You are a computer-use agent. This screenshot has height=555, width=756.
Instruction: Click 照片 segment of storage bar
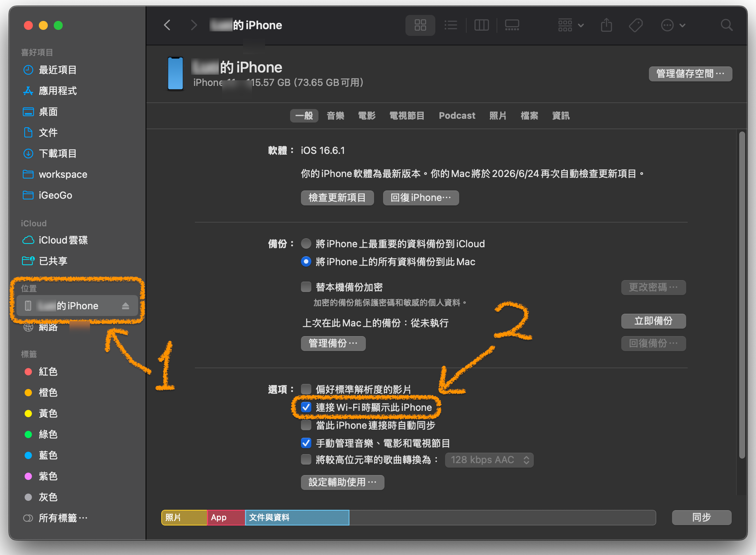coord(184,517)
